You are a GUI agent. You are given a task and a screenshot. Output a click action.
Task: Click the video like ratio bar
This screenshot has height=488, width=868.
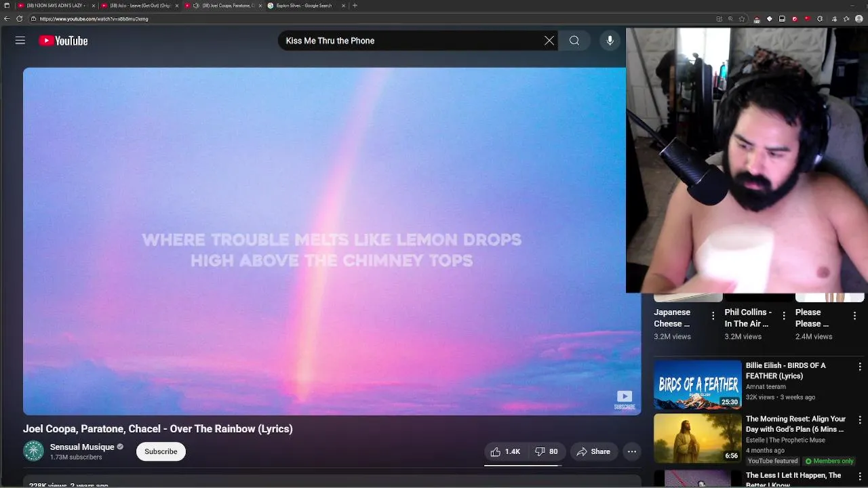tap(523, 466)
